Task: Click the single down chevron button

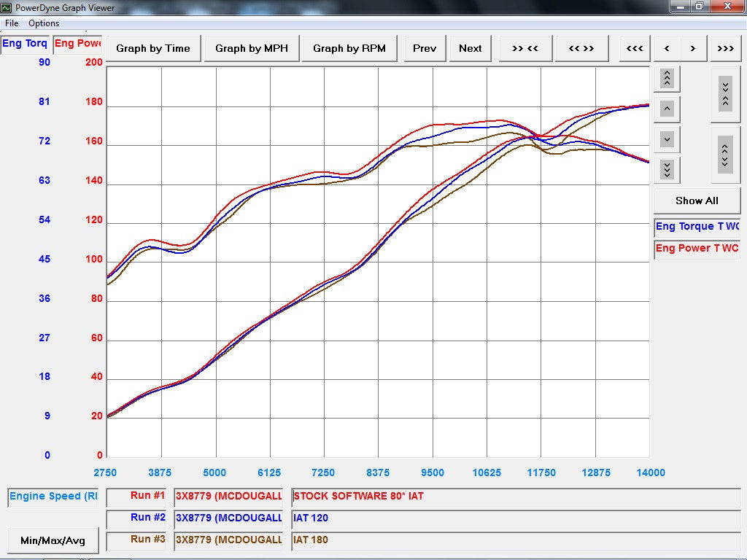Action: coord(667,139)
